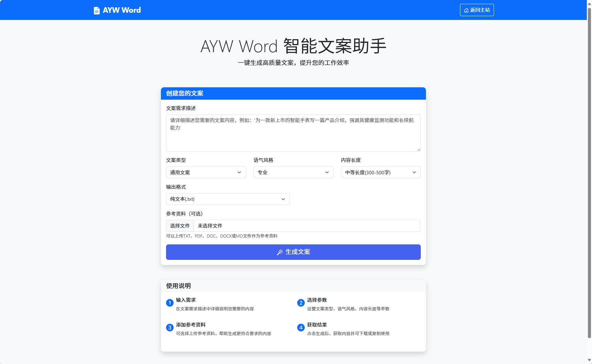
Task: Click the 使用说明 section heading
Action: pos(178,286)
